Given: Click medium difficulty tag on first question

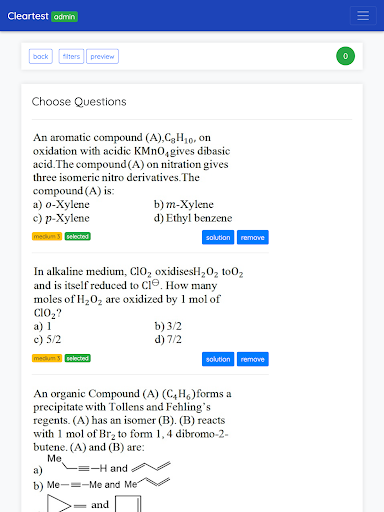Looking at the screenshot, I should tap(47, 236).
